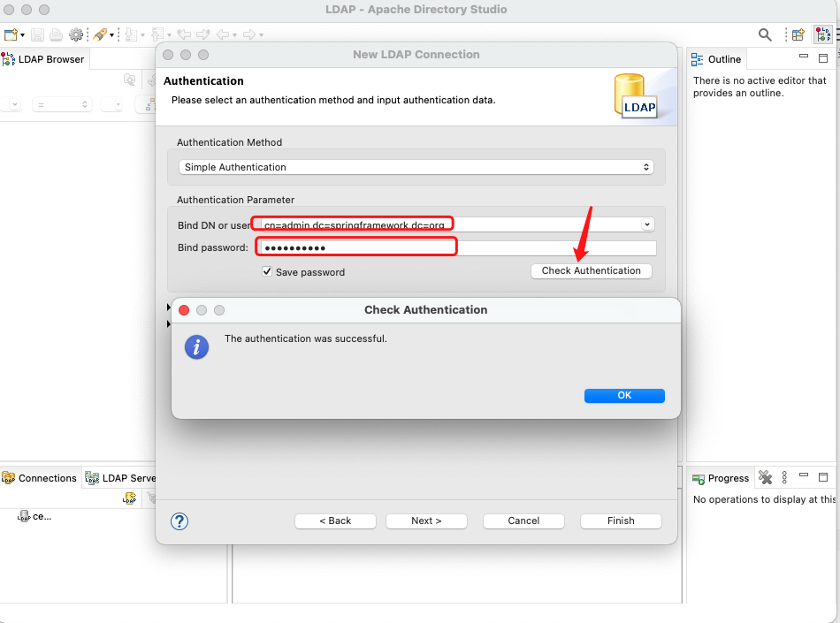Expand the Bind DN history dropdown
The width and height of the screenshot is (840, 623).
click(x=646, y=224)
